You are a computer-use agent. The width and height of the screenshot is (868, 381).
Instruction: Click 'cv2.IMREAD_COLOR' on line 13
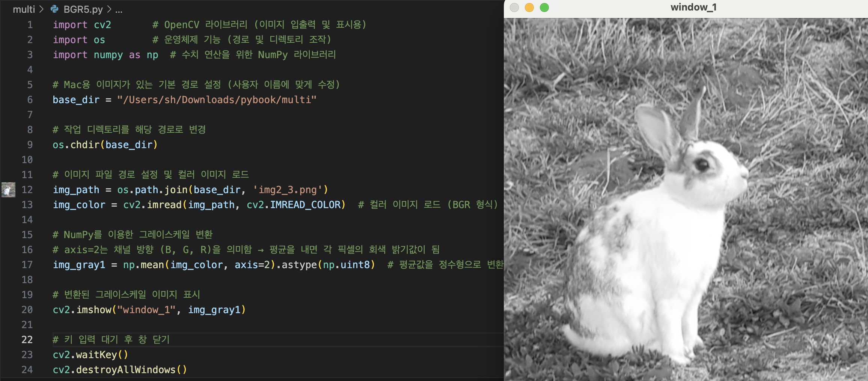pyautogui.click(x=294, y=205)
